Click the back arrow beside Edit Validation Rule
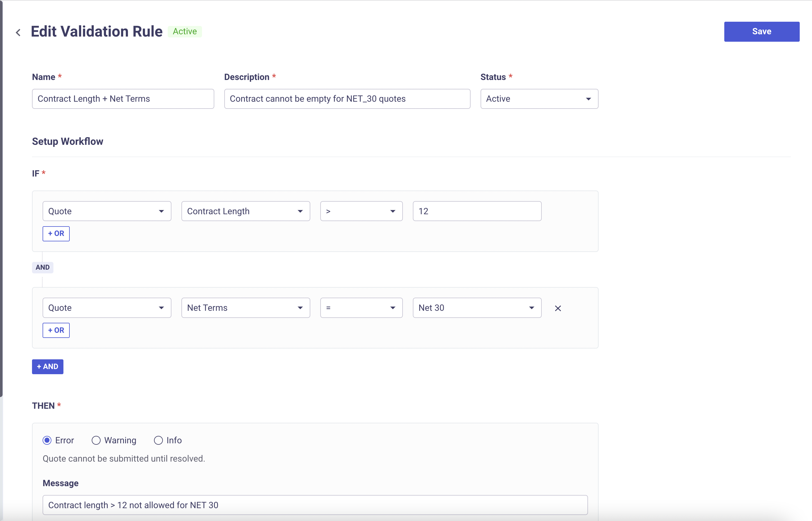 18,33
